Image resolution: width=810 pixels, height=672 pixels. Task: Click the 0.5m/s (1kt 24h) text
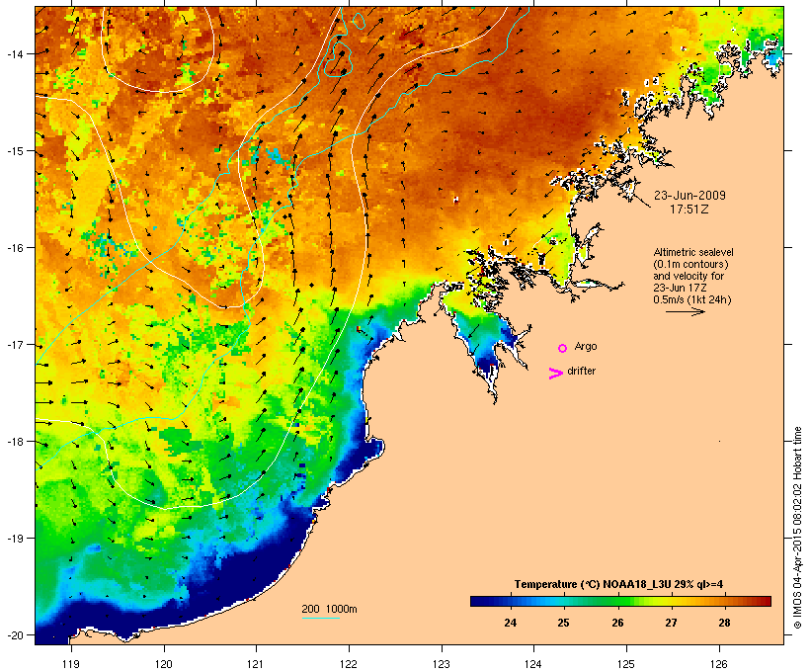pyautogui.click(x=692, y=299)
